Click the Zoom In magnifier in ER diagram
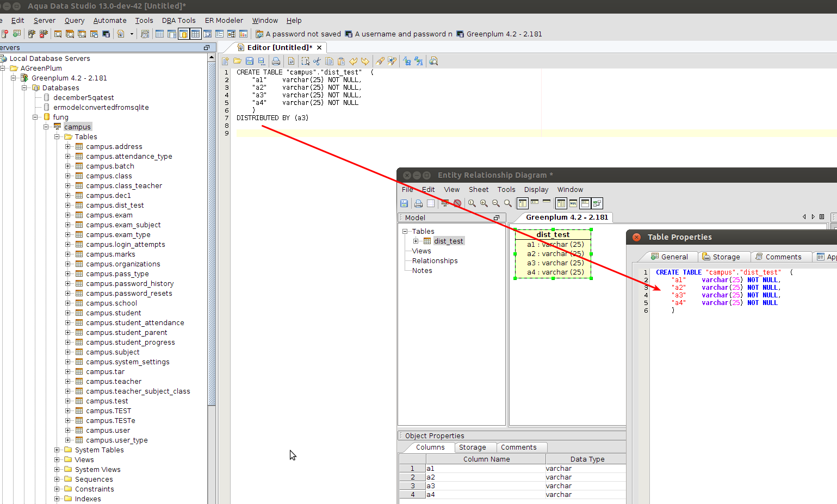 [x=484, y=203]
